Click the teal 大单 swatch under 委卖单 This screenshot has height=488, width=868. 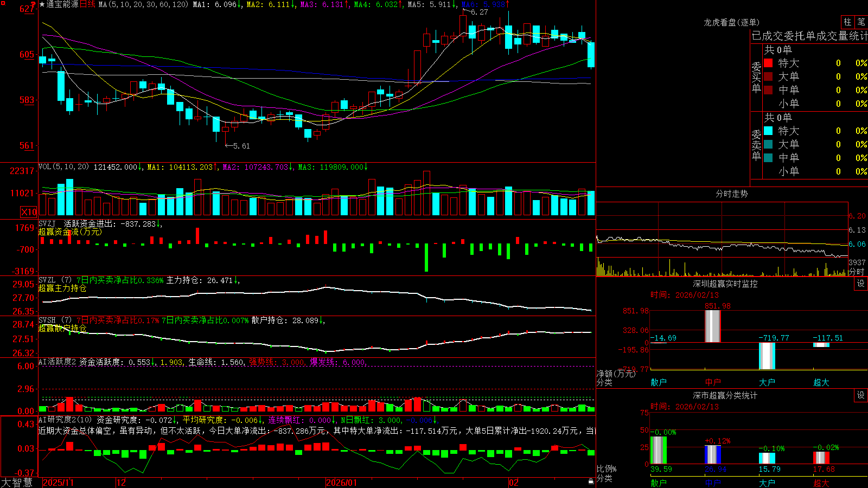[768, 144]
